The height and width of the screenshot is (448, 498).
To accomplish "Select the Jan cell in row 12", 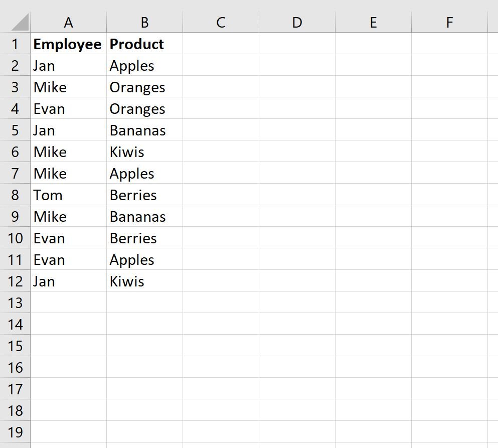I will [68, 281].
